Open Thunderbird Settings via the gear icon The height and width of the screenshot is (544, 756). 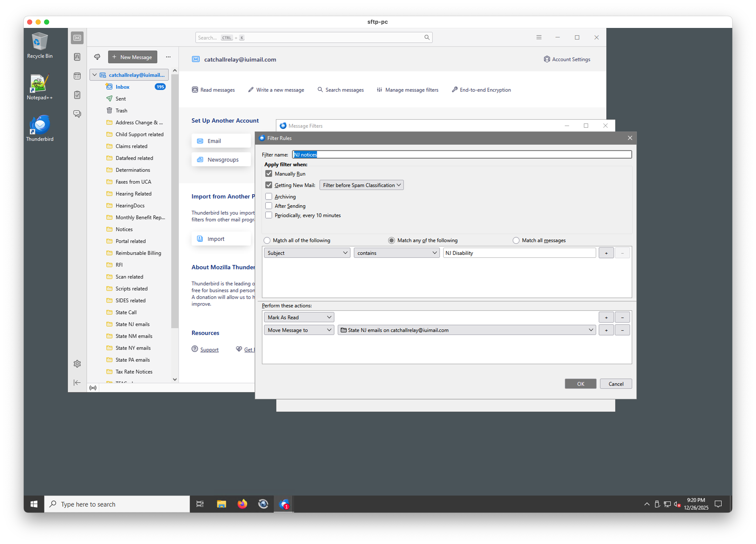(77, 364)
